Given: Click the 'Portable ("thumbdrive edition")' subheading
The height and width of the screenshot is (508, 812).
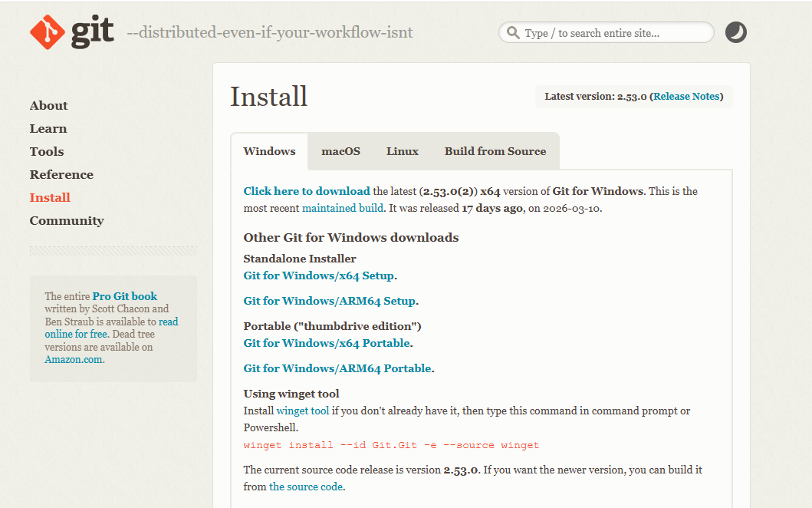Looking at the screenshot, I should pyautogui.click(x=333, y=327).
